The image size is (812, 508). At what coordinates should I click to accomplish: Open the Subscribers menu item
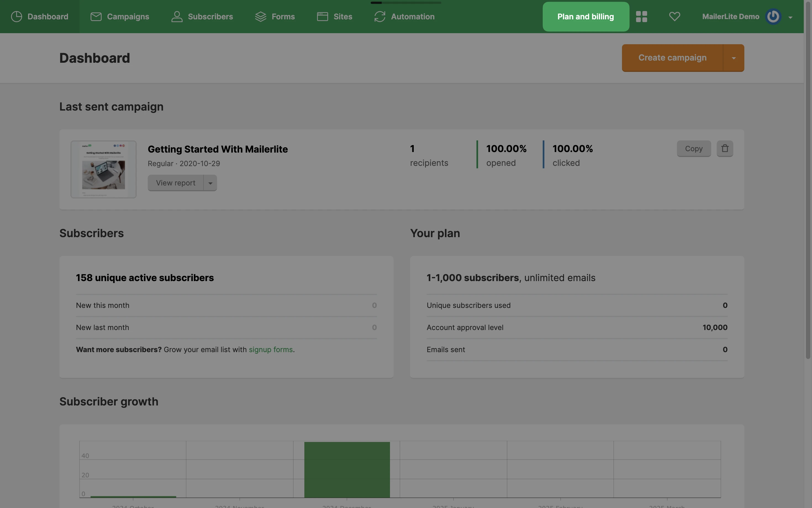[x=210, y=17]
